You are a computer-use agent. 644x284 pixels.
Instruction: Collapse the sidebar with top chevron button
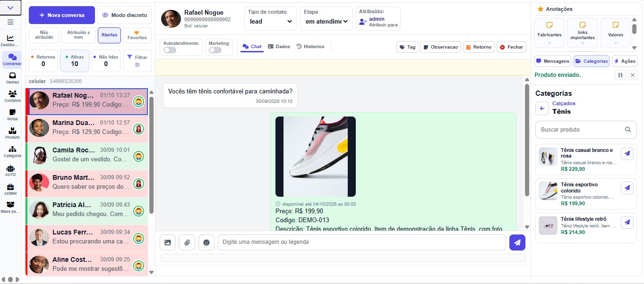click(11, 8)
